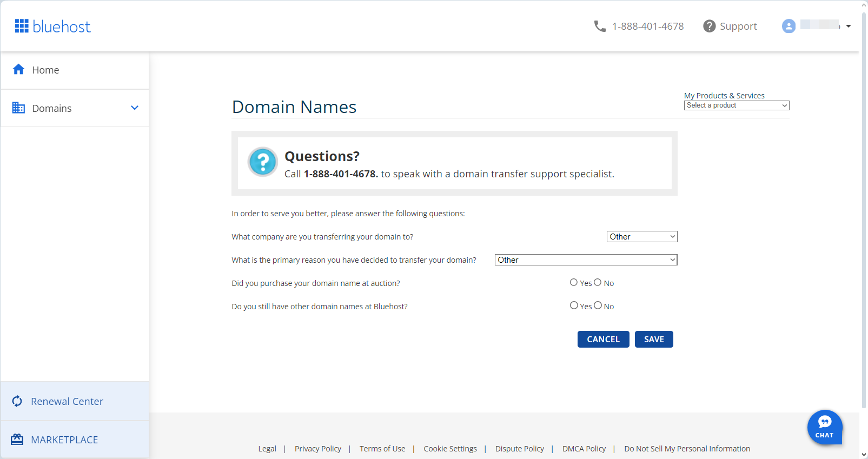This screenshot has height=459, width=868.
Task: Open the Chat bubble widget
Action: pyautogui.click(x=825, y=427)
